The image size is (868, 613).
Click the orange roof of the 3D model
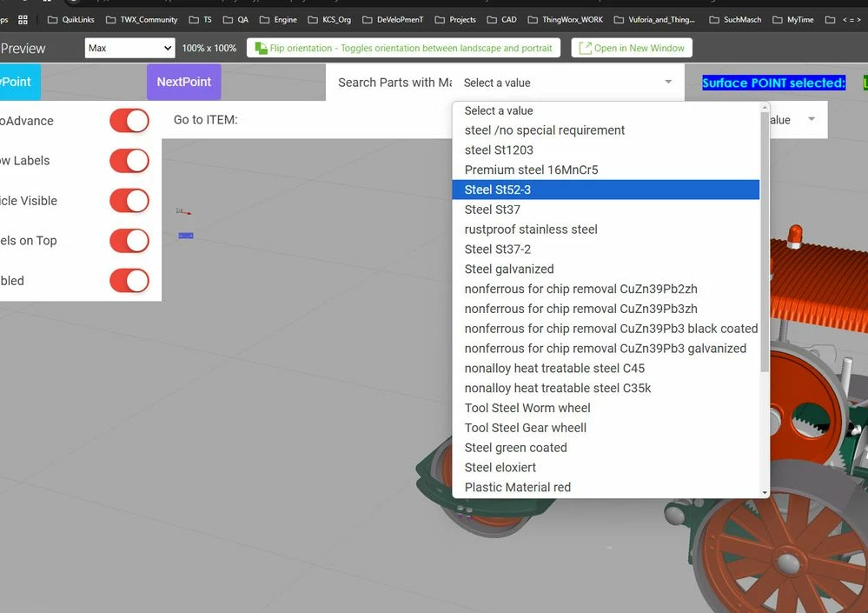coord(819,285)
